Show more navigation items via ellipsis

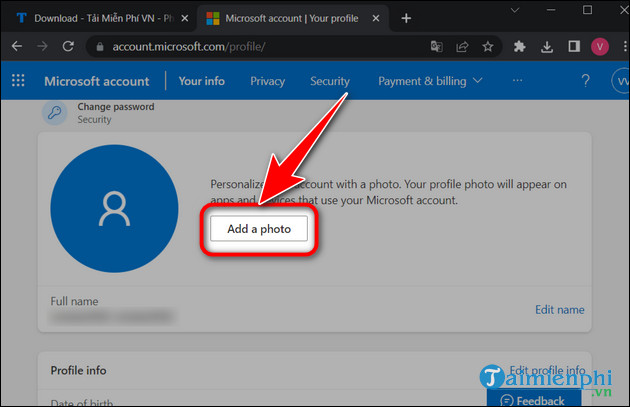click(x=518, y=80)
